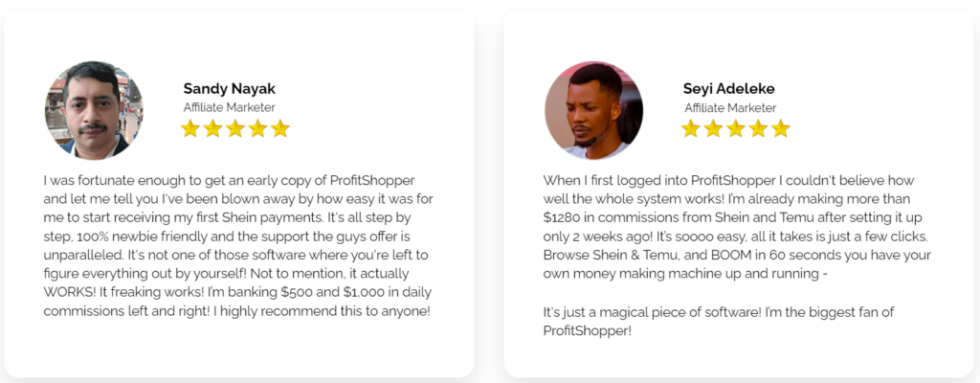Click the fourth star in Sandy Nayak's rating
The height and width of the screenshot is (383, 980).
click(x=257, y=128)
